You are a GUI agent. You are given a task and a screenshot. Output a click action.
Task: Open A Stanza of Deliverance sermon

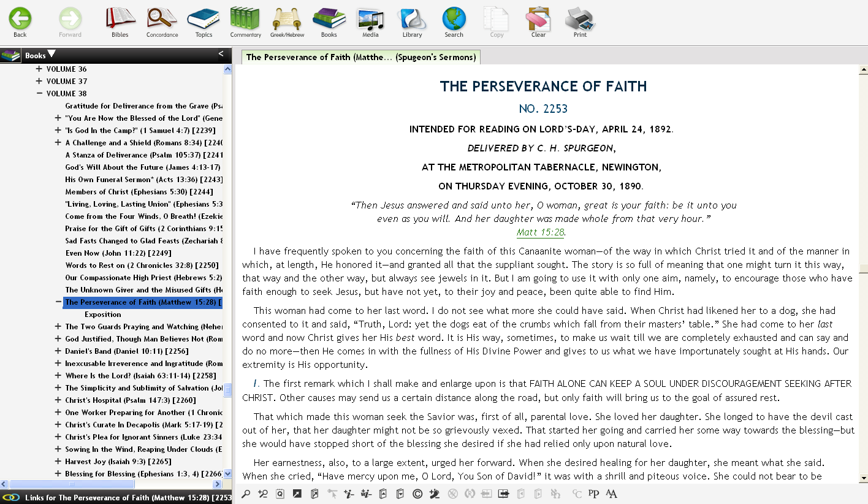(144, 155)
